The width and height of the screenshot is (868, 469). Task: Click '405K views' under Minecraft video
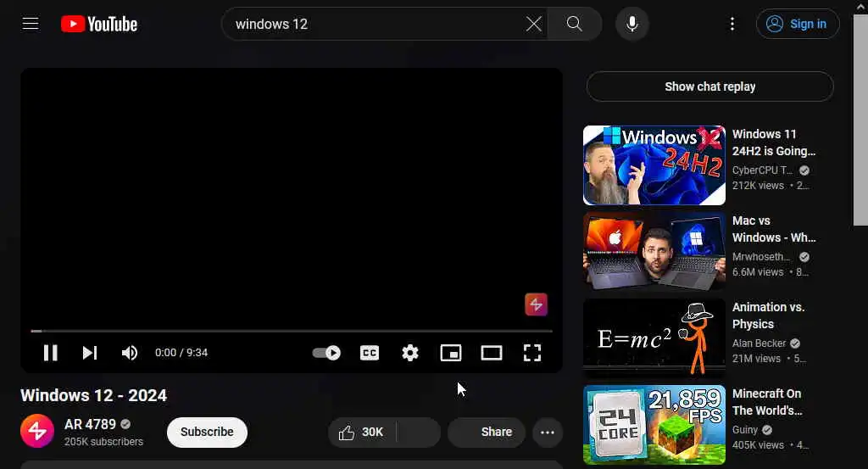pyautogui.click(x=758, y=444)
